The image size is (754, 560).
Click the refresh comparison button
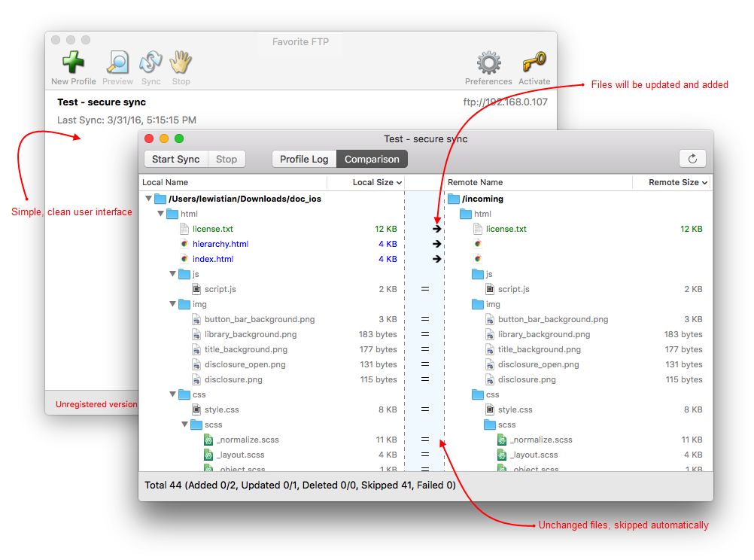[692, 159]
